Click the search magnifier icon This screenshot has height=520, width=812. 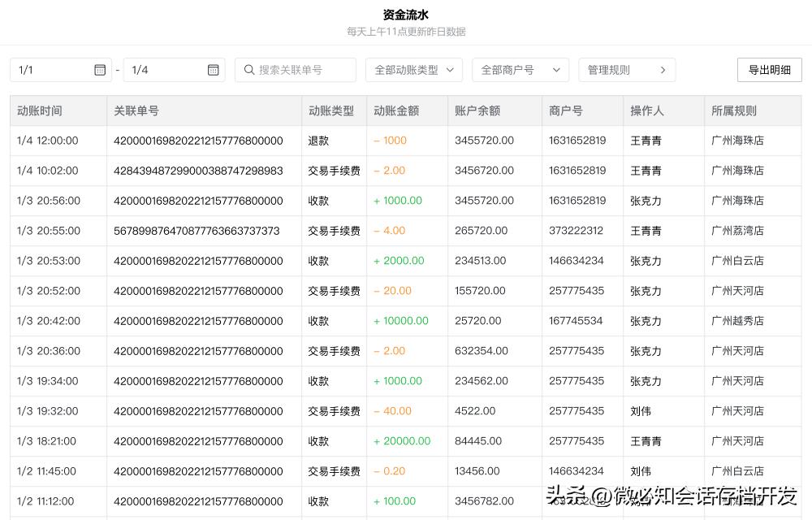(249, 70)
